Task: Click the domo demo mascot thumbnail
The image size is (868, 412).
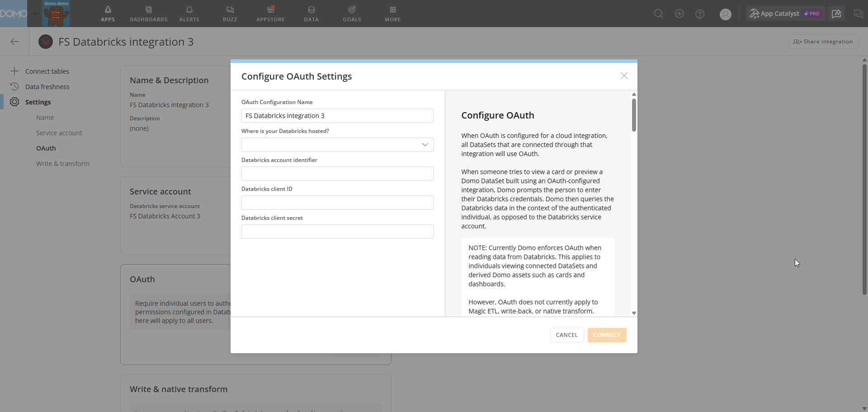Action: pyautogui.click(x=56, y=14)
